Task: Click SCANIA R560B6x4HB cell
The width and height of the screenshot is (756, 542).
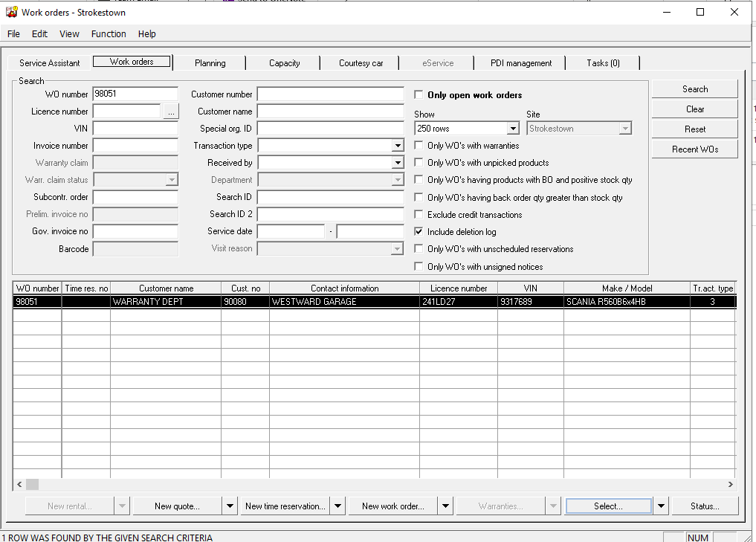Action: tap(627, 301)
